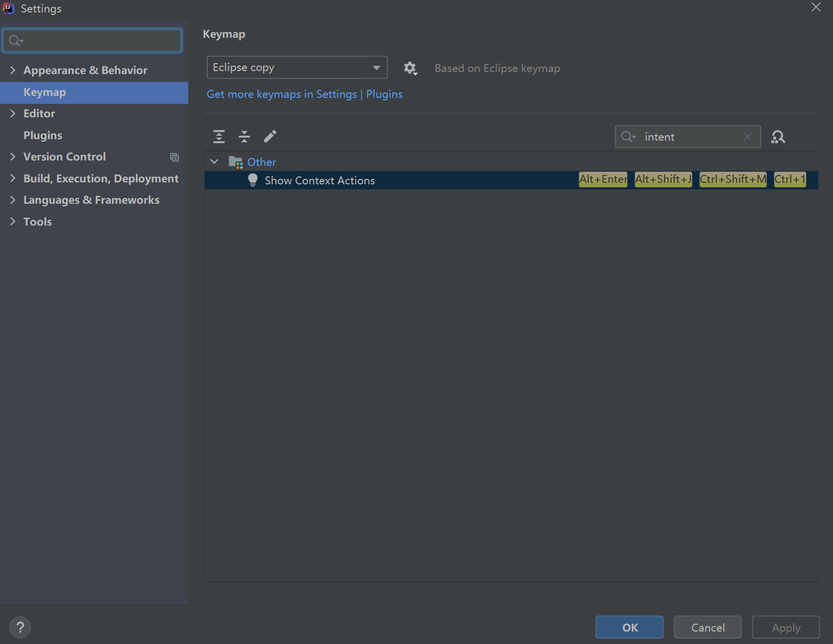Screen dimensions: 833x644
Task: Expand Build, Execution, Deployment section
Action: [12, 178]
